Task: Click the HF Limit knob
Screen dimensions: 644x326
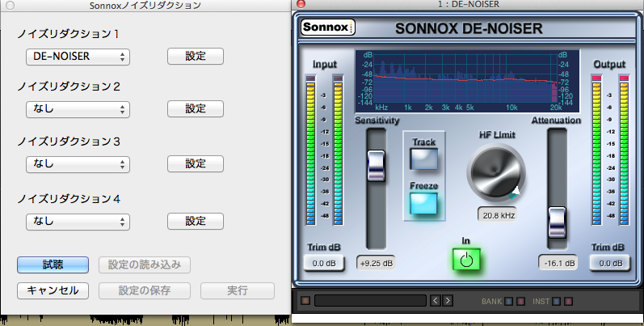Action: point(496,173)
